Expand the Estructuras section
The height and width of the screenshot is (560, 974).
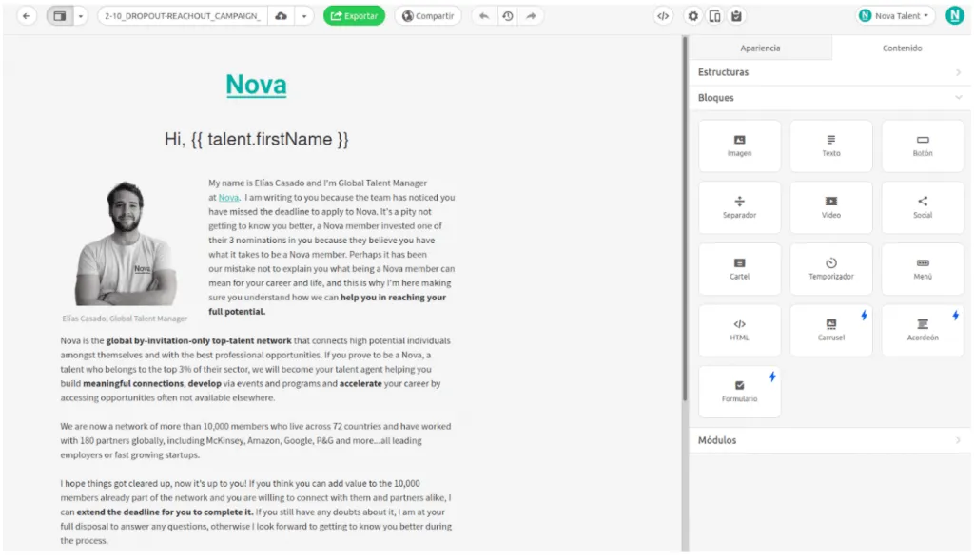click(x=829, y=72)
